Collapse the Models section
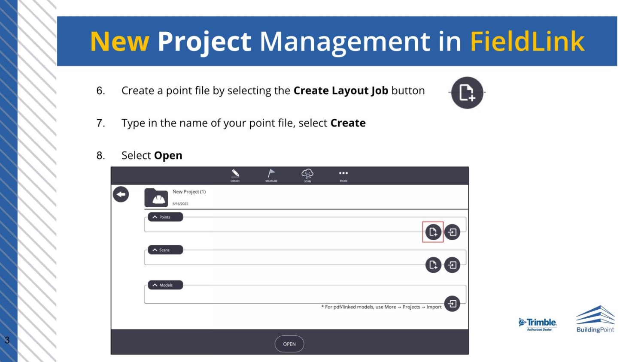This screenshot has width=644, height=362. pyautogui.click(x=165, y=285)
